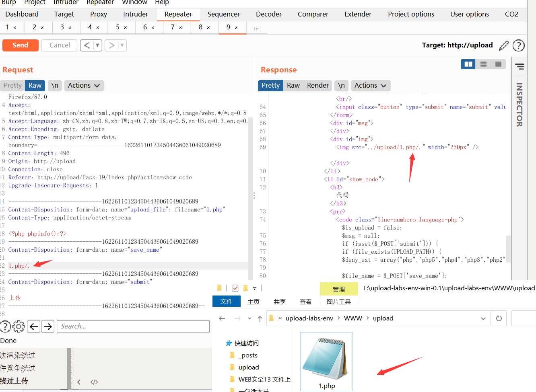
Task: Open Explorer recent locations dropdown
Action: [x=249, y=318]
